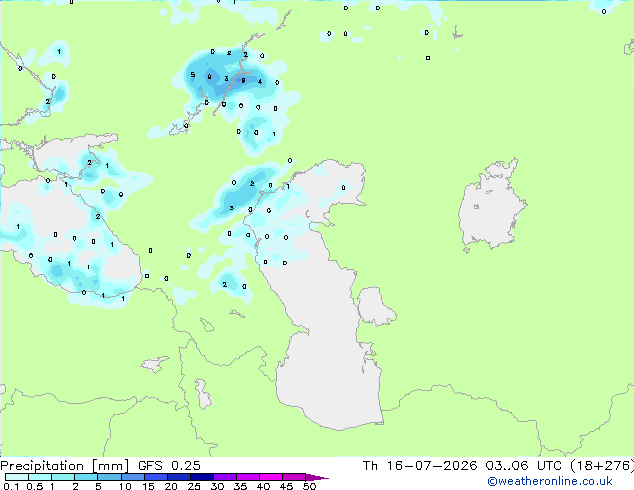Click the 10–15 mm blue legend swatch

[132, 477]
